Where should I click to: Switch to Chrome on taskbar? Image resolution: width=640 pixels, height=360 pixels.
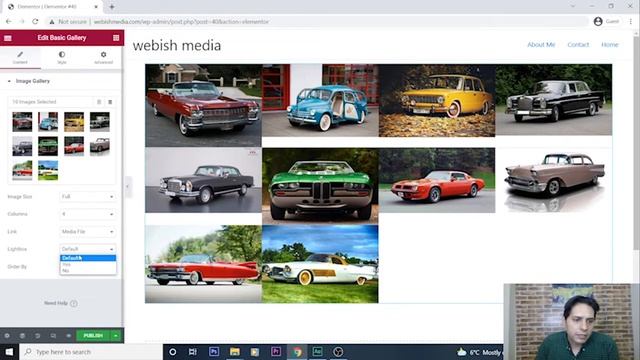(297, 352)
